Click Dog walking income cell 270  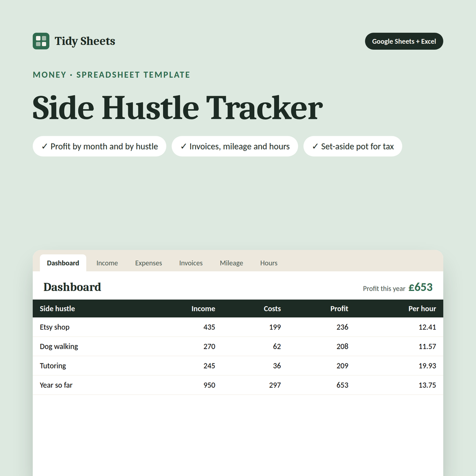(209, 346)
